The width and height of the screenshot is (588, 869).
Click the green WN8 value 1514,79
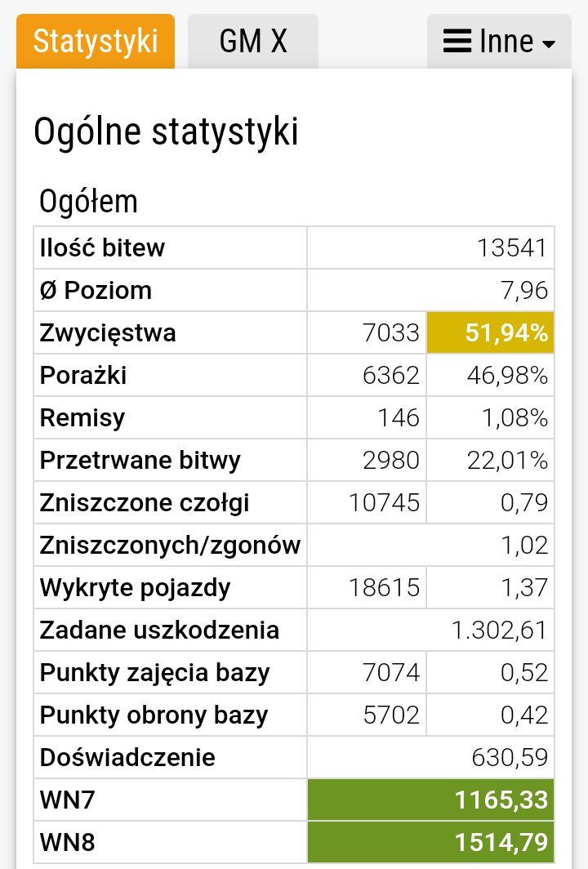coord(430,842)
